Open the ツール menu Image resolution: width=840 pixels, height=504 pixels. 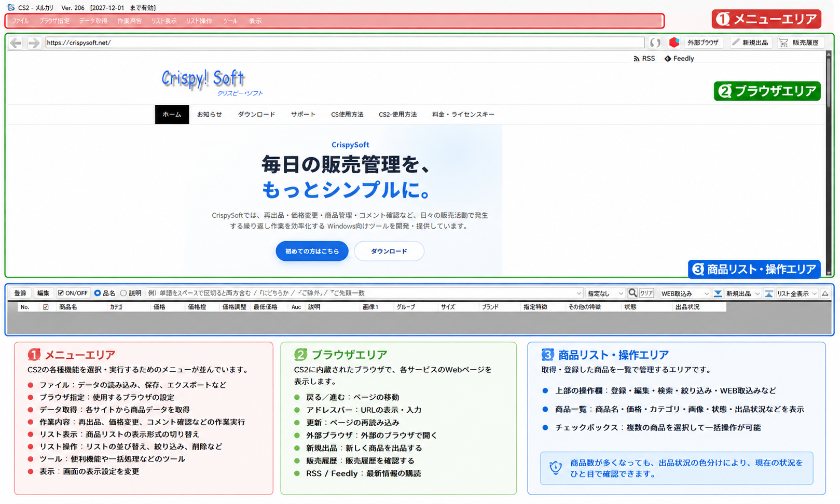tap(230, 21)
